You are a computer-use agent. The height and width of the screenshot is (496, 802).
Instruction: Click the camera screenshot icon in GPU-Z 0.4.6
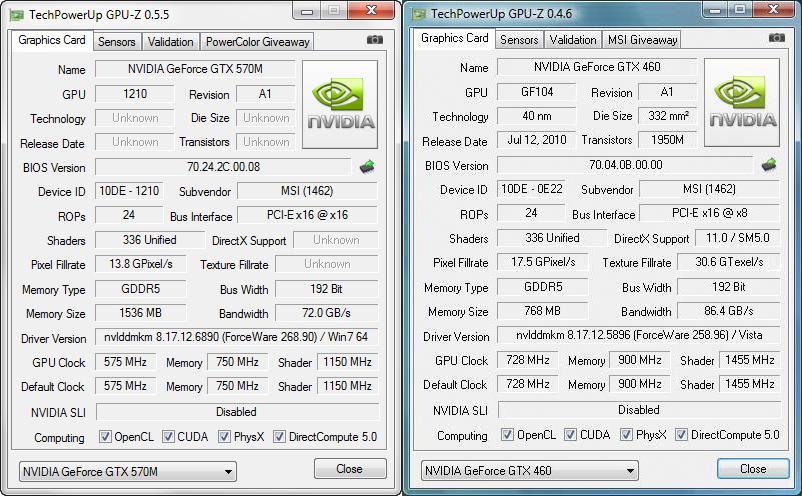pyautogui.click(x=777, y=39)
